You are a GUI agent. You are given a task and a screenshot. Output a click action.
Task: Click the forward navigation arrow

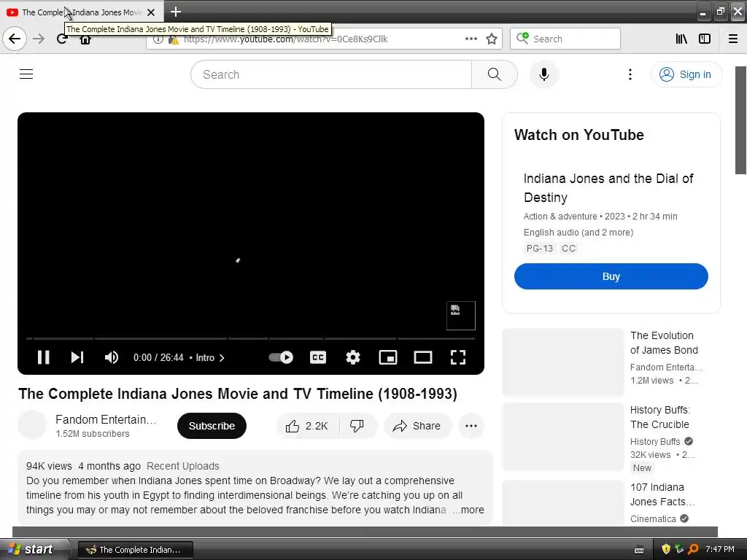pyautogui.click(x=39, y=39)
